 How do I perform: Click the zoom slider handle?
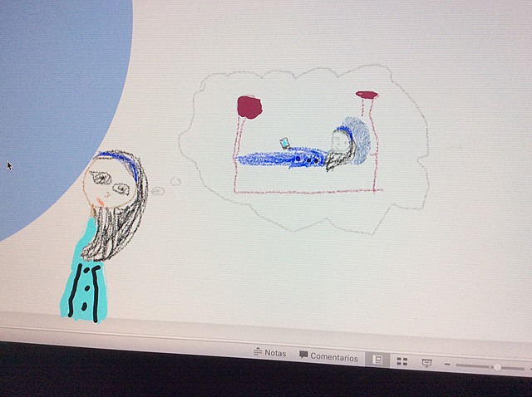pyautogui.click(x=497, y=367)
